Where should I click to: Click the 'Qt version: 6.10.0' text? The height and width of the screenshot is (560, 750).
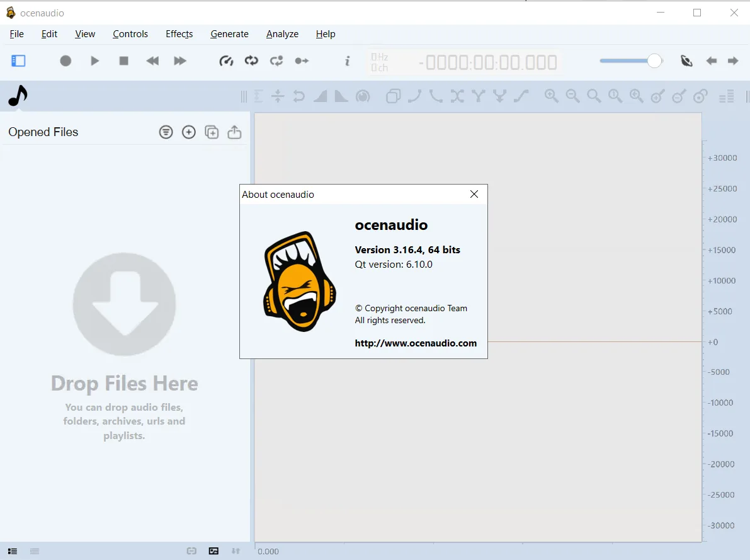[394, 264]
